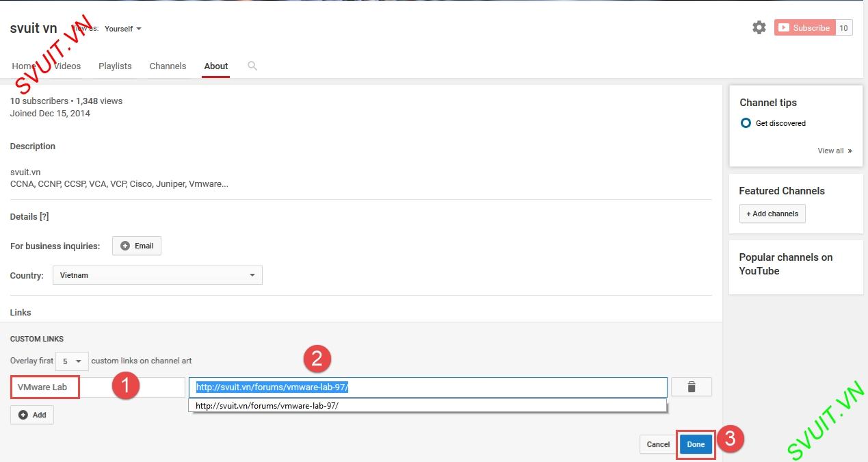Choose the autocomplete suggestion svuit.vn/forums/vmware-lab-97/
868x462 pixels.
point(428,405)
